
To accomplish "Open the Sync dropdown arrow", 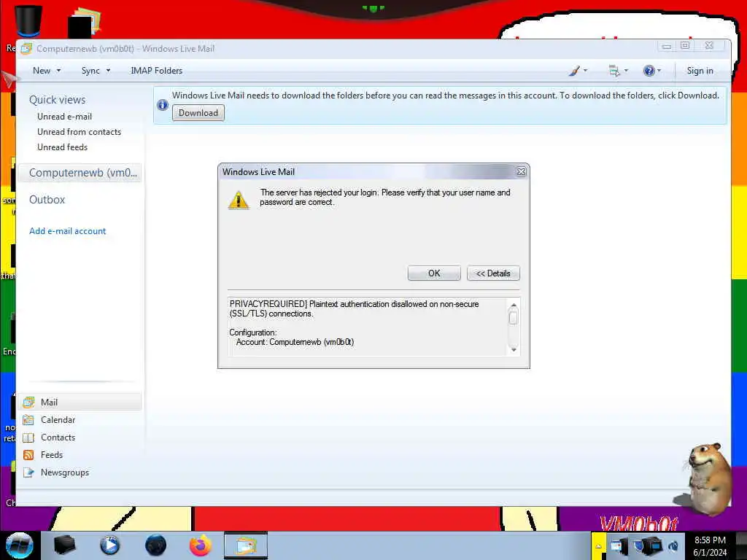I will coord(108,71).
